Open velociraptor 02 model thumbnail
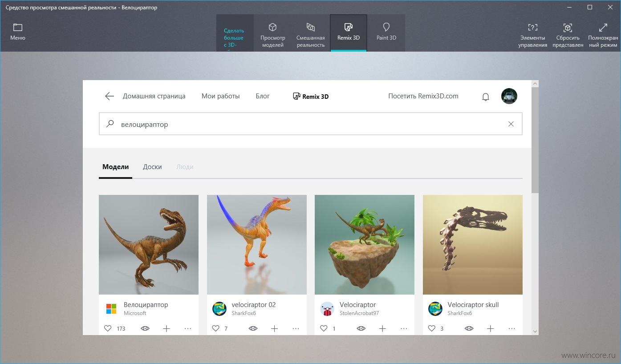 (256, 245)
